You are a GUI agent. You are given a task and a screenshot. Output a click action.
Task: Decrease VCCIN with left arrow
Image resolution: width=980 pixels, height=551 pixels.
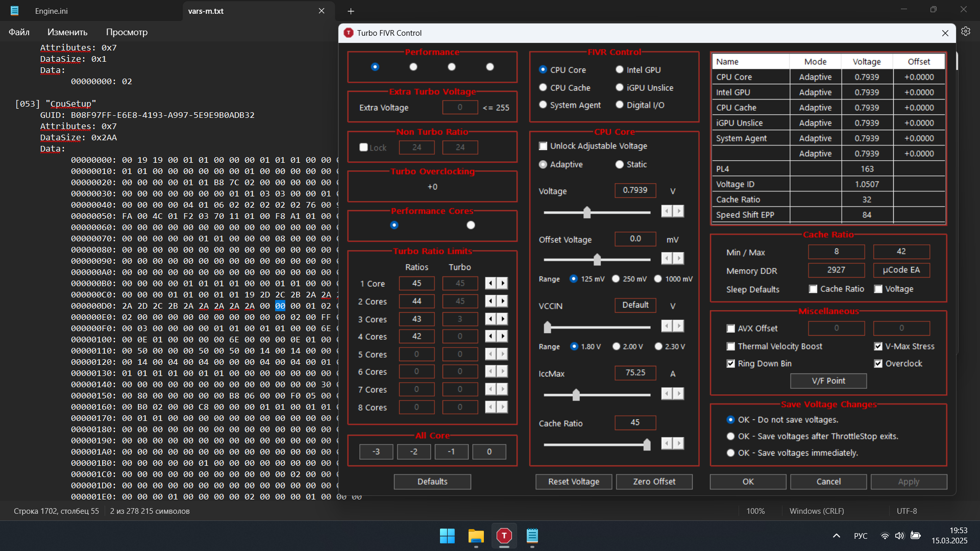(x=667, y=326)
